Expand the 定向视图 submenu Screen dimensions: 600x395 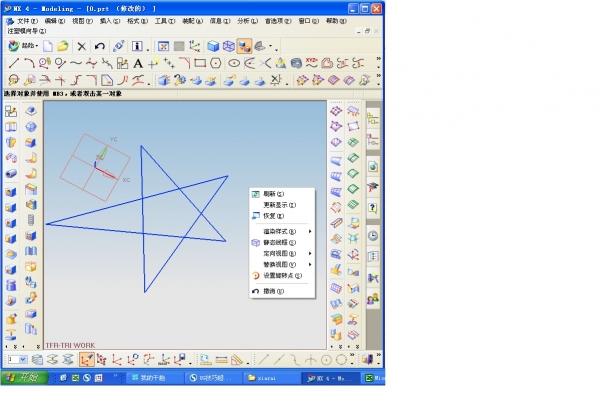[x=282, y=253]
